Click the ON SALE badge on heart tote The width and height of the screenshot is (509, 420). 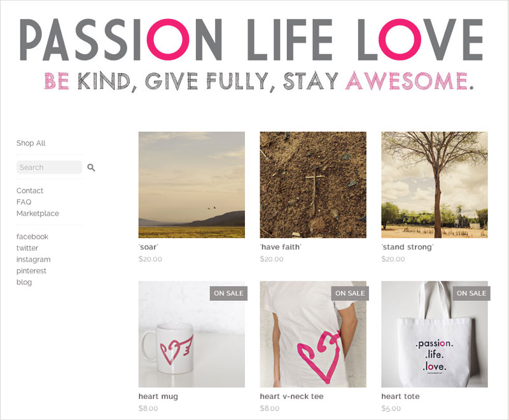pos(471,293)
